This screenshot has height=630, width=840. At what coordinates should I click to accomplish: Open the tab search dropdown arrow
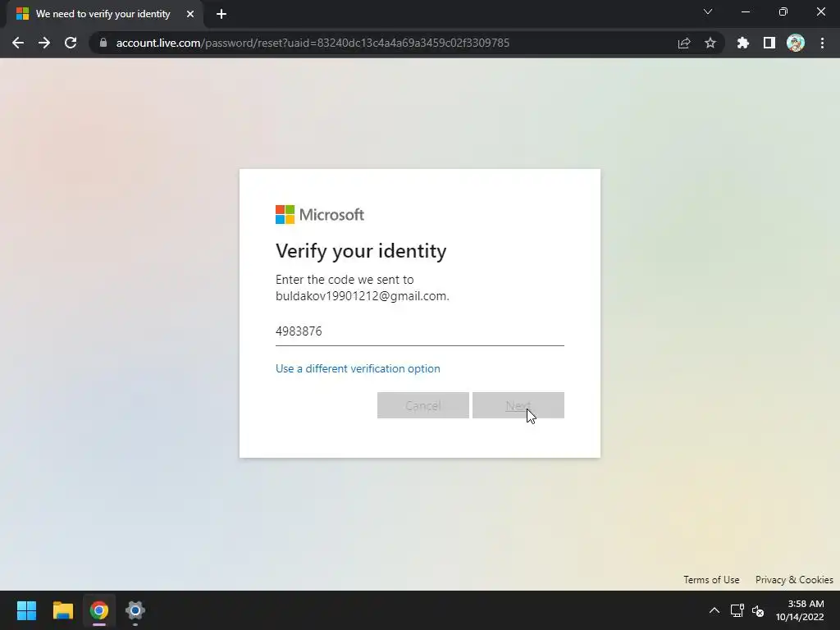click(x=708, y=11)
